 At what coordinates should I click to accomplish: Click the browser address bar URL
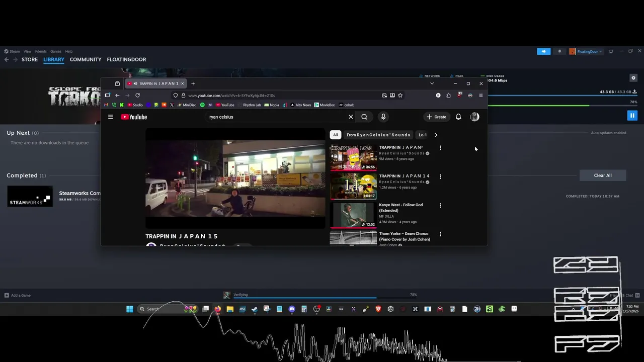(x=231, y=95)
